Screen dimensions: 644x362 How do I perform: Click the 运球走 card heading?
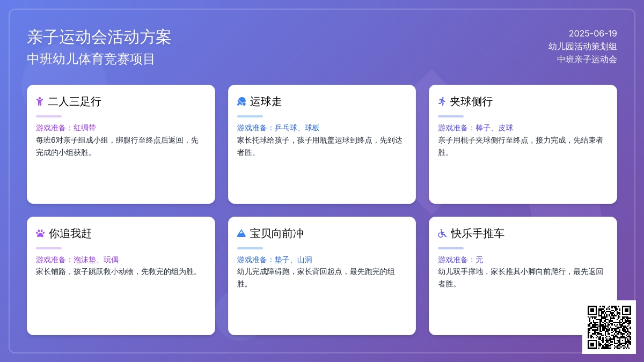[266, 101]
